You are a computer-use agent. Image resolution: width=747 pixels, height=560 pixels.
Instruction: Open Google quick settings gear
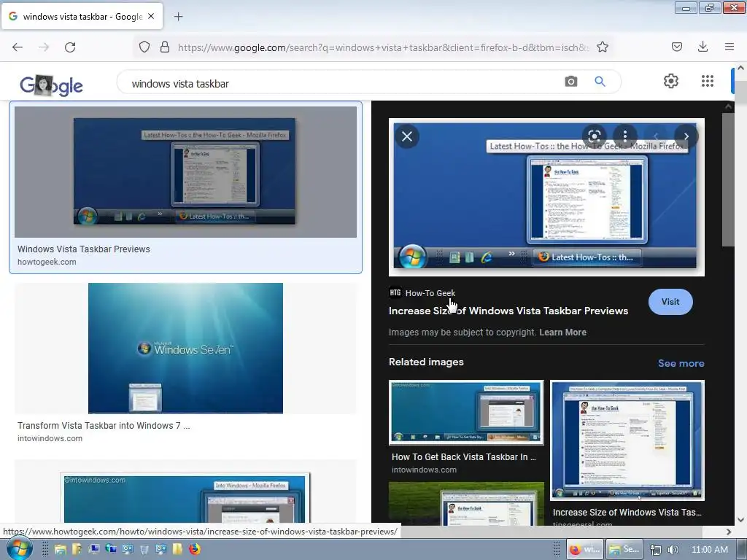[671, 81]
